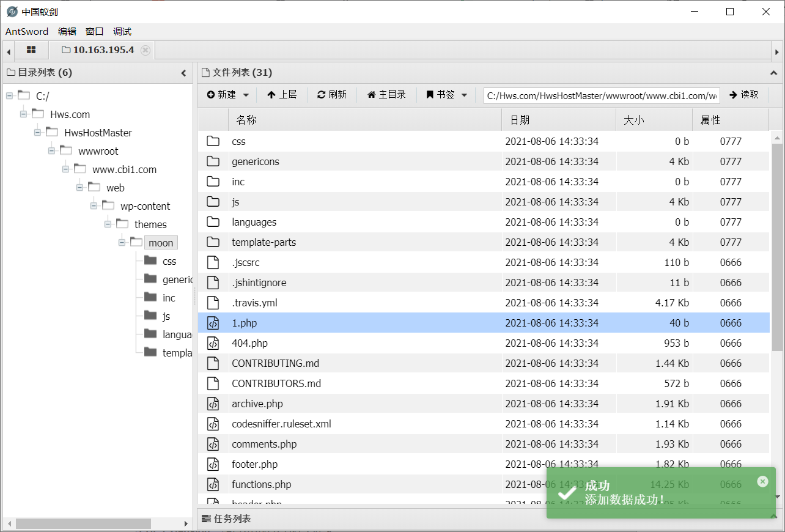The width and height of the screenshot is (785, 532).
Task: Click the genericons folder icon in file list
Action: 213,161
